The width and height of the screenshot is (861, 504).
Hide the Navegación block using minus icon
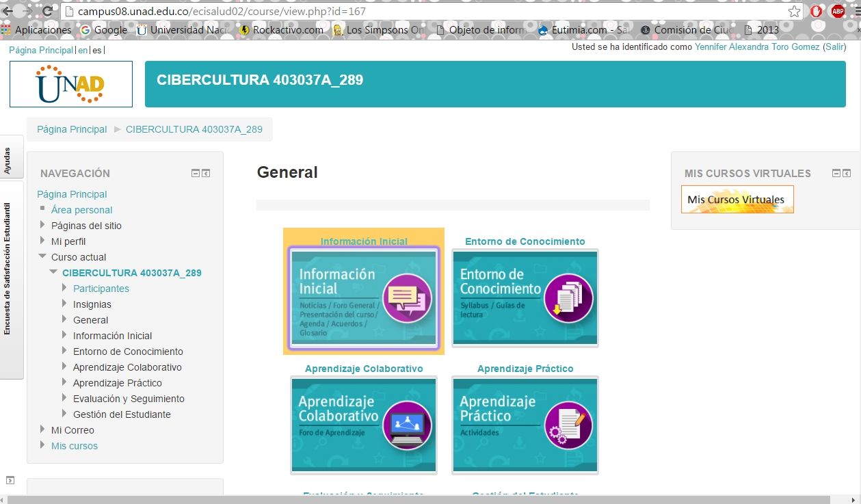click(196, 174)
